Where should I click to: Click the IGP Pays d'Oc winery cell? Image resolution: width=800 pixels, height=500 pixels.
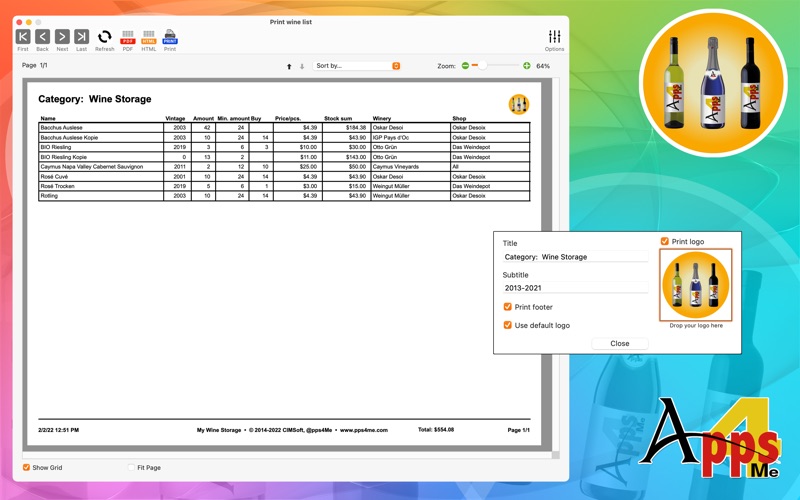point(410,137)
